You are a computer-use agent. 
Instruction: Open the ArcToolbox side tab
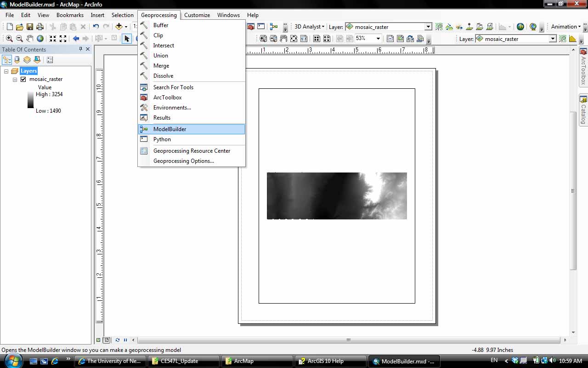(x=583, y=67)
